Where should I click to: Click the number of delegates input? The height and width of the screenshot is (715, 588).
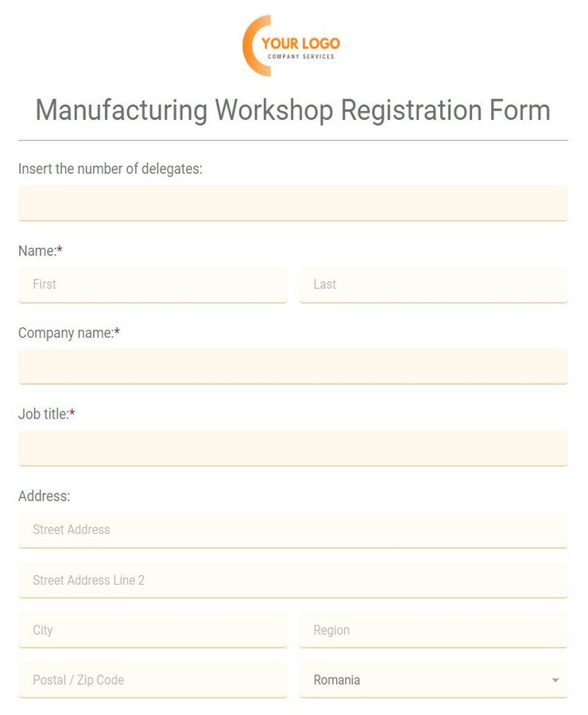point(292,203)
